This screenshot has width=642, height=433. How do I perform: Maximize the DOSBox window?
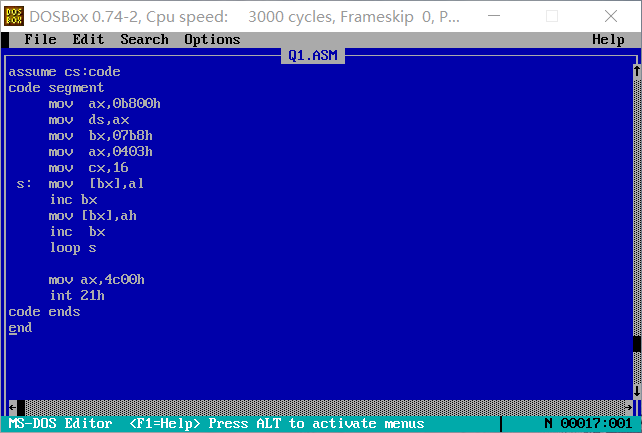pyautogui.click(x=552, y=16)
